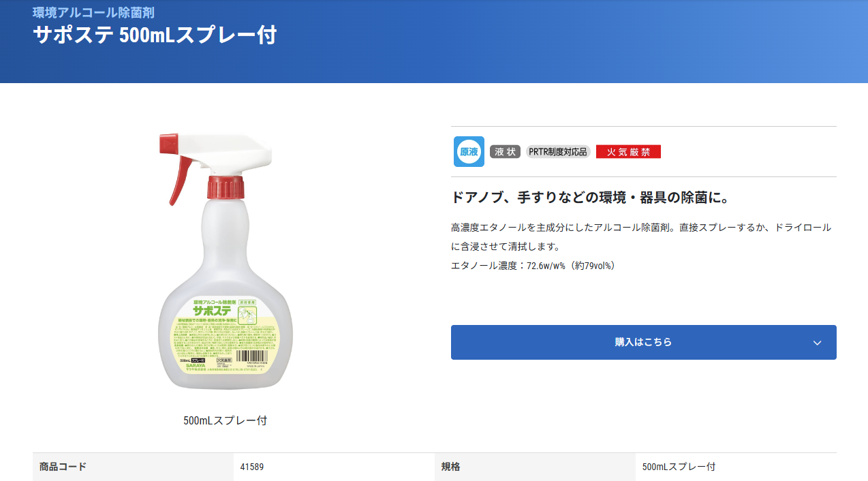Click the 環境アルコール除菌剤 category text in header

click(93, 12)
